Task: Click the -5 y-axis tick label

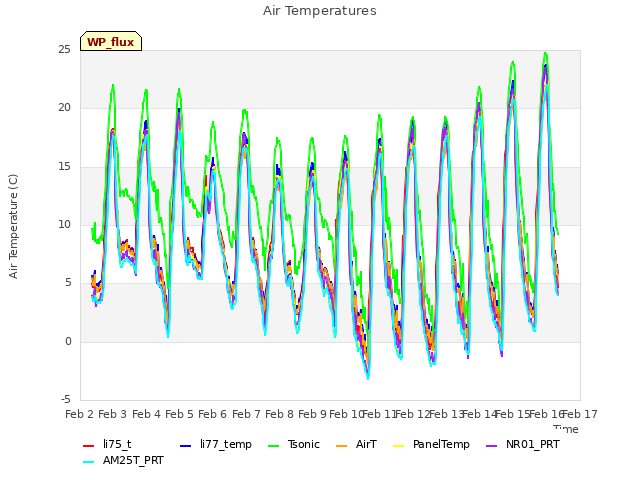Action: point(66,399)
